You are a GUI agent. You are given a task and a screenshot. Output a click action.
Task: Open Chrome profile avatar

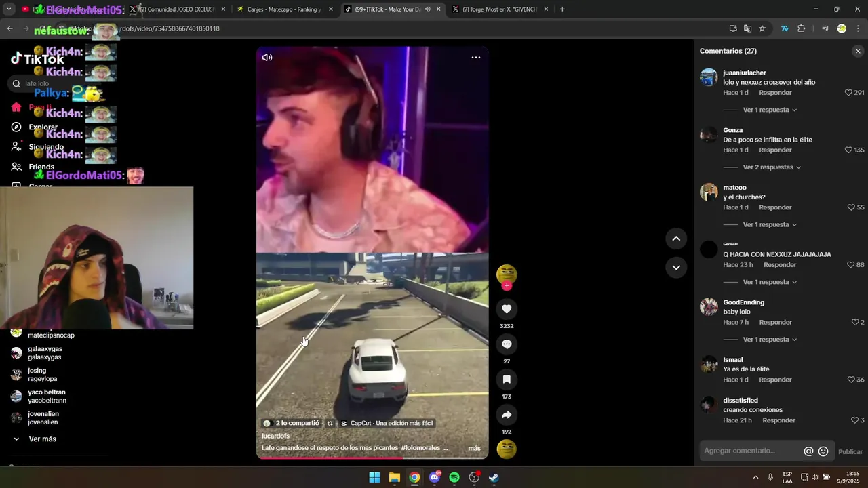[x=842, y=28]
